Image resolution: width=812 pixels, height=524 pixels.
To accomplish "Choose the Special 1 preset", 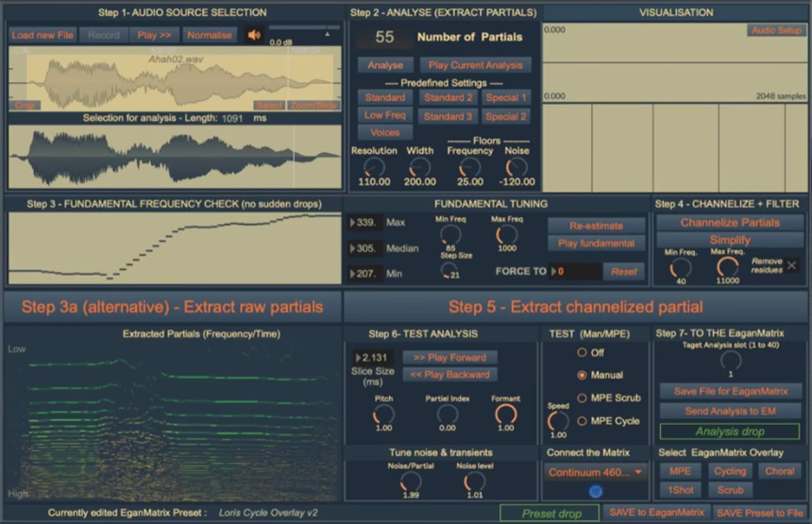I will pyautogui.click(x=506, y=97).
